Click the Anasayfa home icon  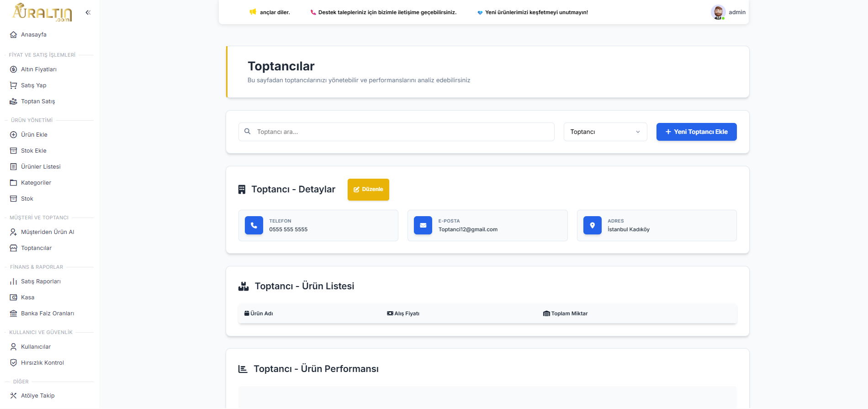[14, 35]
